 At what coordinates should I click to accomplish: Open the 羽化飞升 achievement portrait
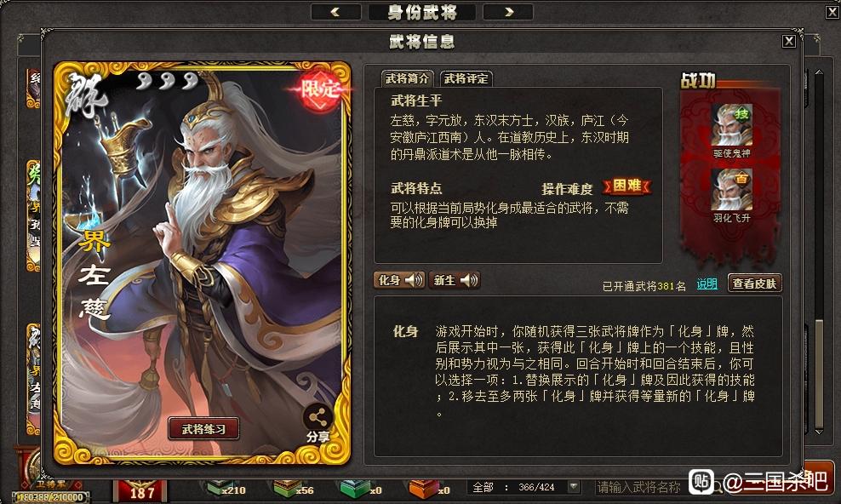coord(731,190)
